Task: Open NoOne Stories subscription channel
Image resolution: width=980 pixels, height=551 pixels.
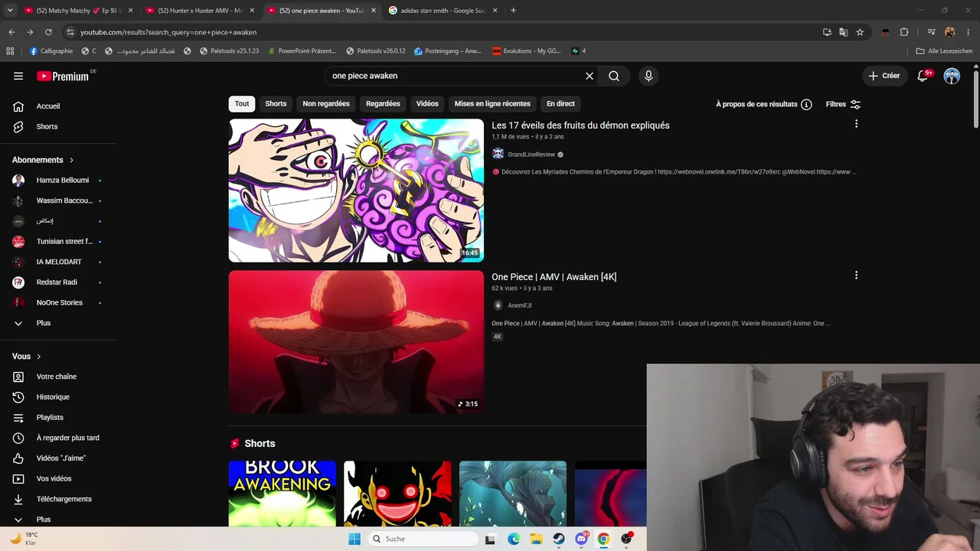Action: point(59,302)
